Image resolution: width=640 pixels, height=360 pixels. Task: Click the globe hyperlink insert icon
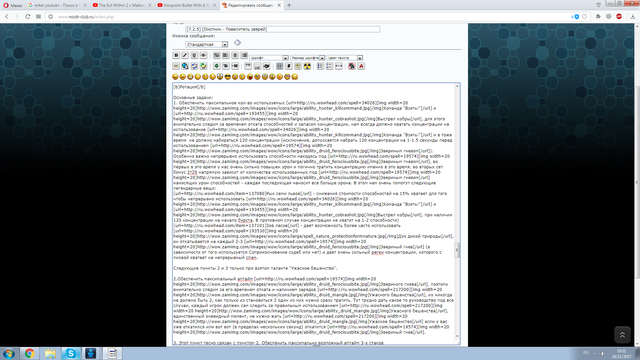pyautogui.click(x=185, y=66)
